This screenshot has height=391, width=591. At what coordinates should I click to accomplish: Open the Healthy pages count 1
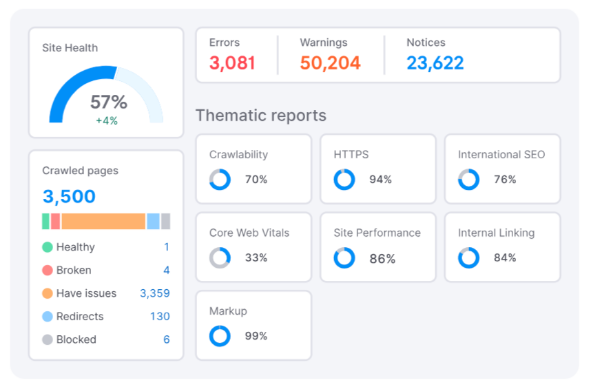[167, 247]
